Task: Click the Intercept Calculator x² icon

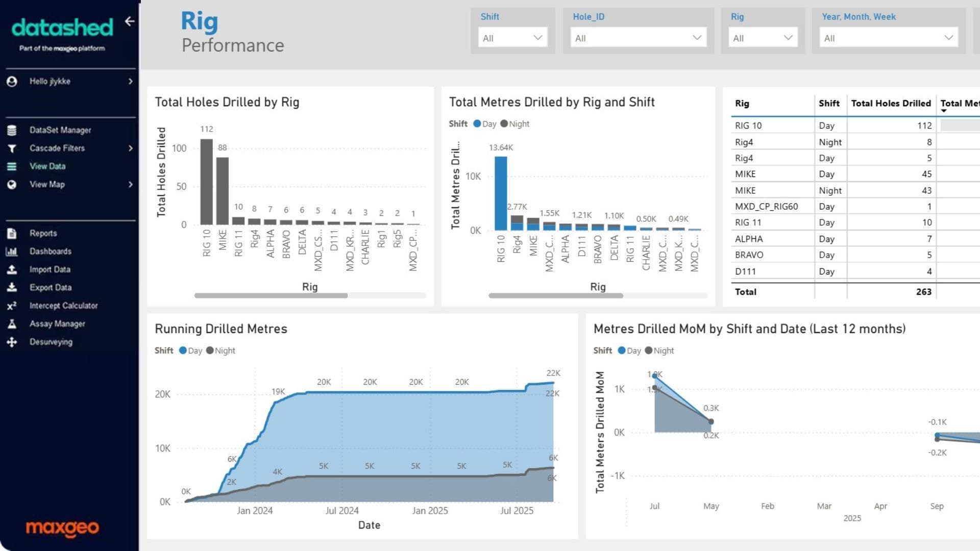Action: (x=12, y=306)
